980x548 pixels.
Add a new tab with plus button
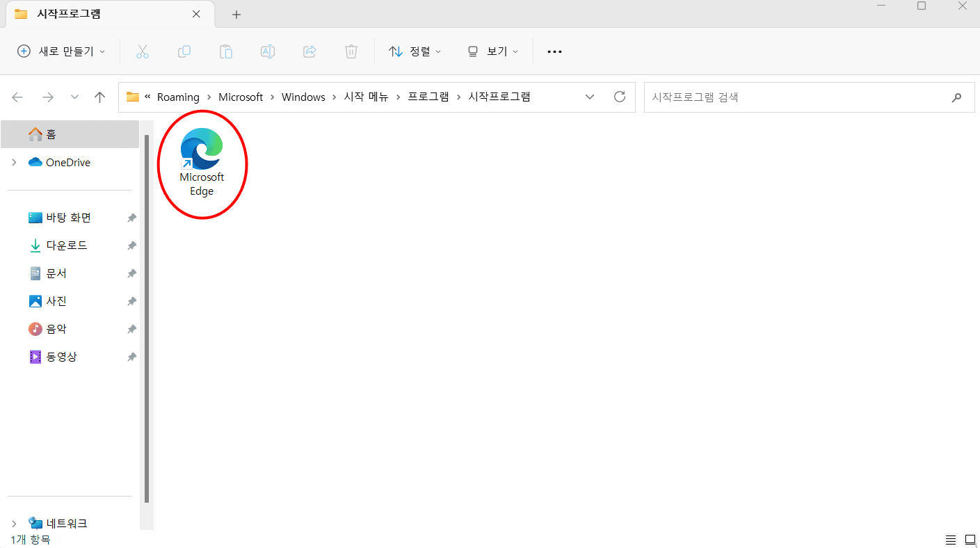click(x=236, y=14)
